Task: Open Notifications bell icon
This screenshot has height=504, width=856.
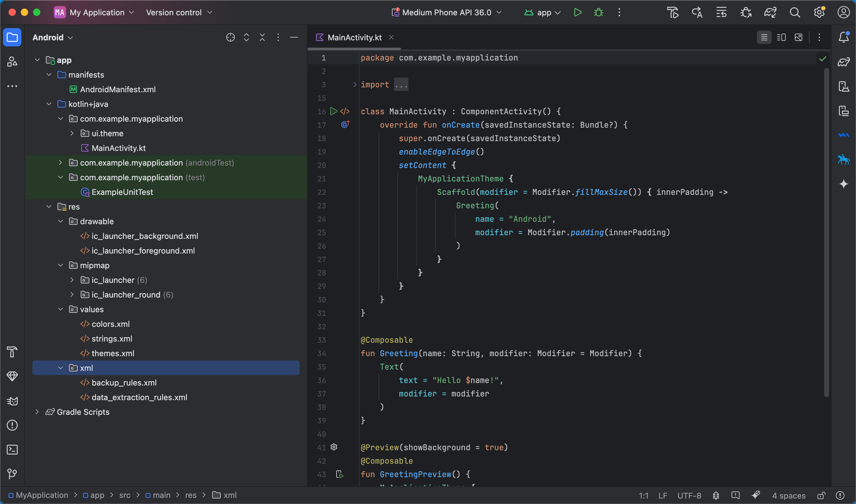Action: (843, 37)
